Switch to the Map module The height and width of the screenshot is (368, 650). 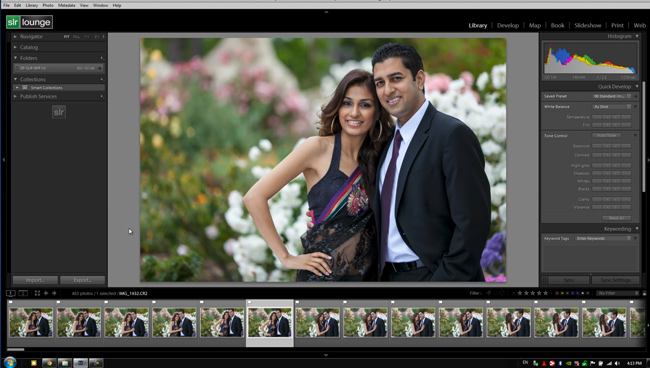pos(535,25)
